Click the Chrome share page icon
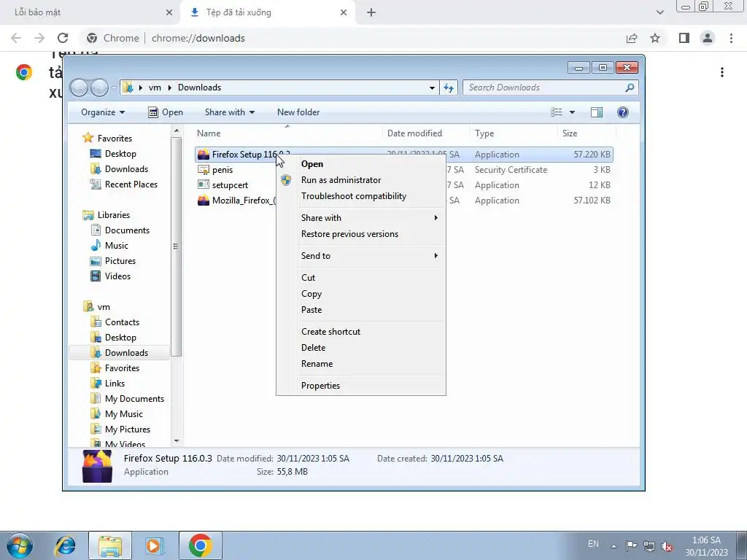747x560 pixels. click(x=632, y=38)
